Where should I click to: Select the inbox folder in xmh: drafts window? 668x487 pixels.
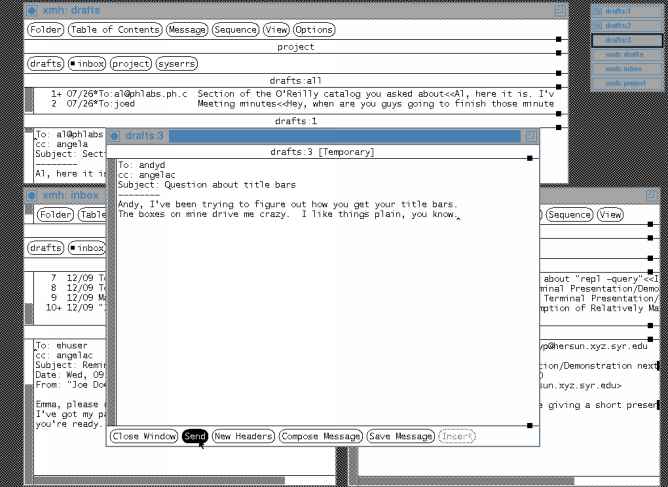click(x=86, y=64)
